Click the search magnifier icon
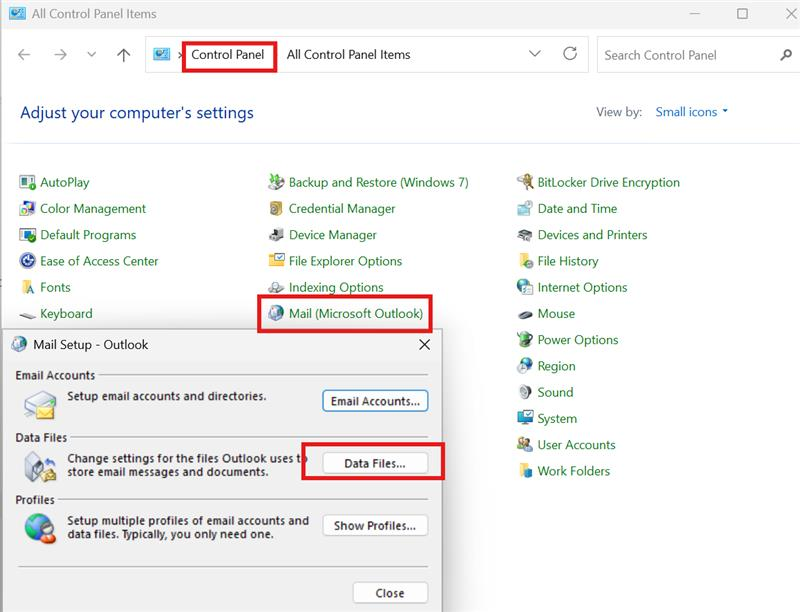The width and height of the screenshot is (800, 612). pos(786,55)
